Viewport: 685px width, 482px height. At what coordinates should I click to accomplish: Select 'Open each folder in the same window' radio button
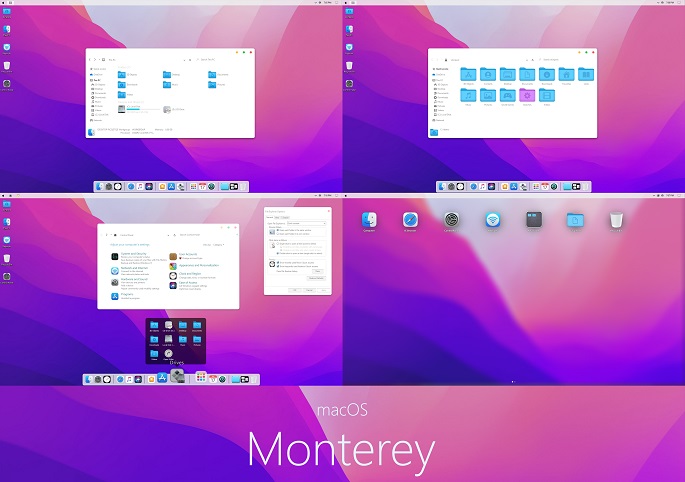(x=277, y=230)
